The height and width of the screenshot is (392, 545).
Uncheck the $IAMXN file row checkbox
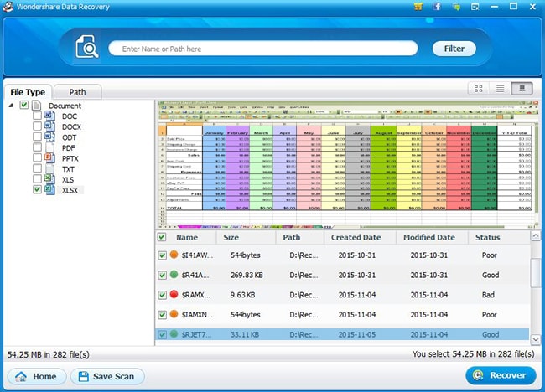(x=162, y=315)
